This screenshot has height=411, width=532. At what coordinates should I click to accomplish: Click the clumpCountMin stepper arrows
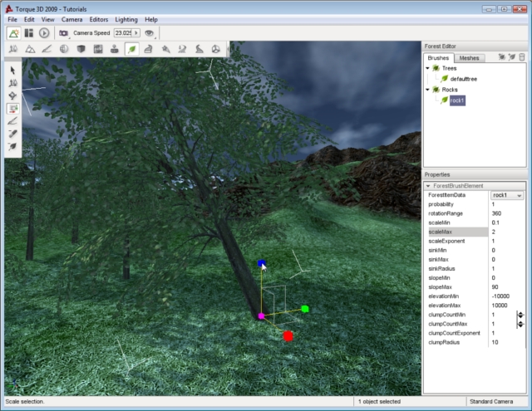520,316
